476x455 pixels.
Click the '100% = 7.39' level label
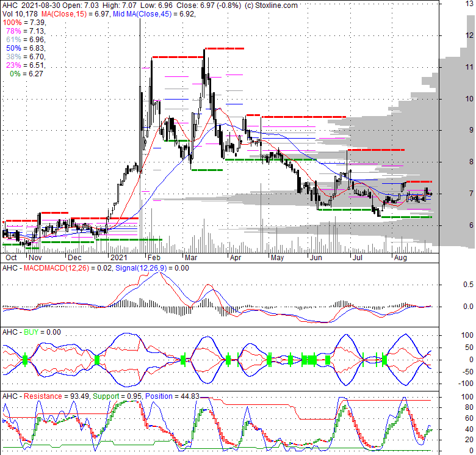(x=24, y=23)
